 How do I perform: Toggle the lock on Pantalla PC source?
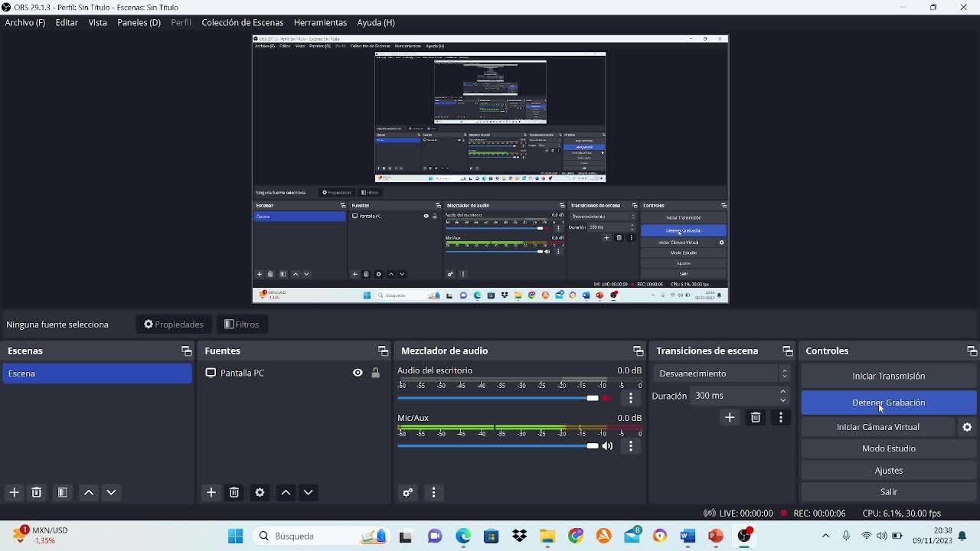point(375,373)
